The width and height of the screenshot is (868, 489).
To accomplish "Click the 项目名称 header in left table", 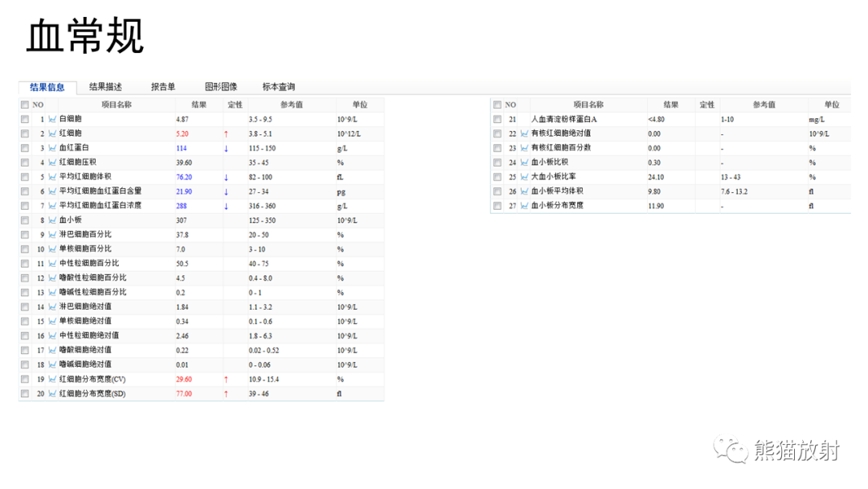I will (117, 105).
